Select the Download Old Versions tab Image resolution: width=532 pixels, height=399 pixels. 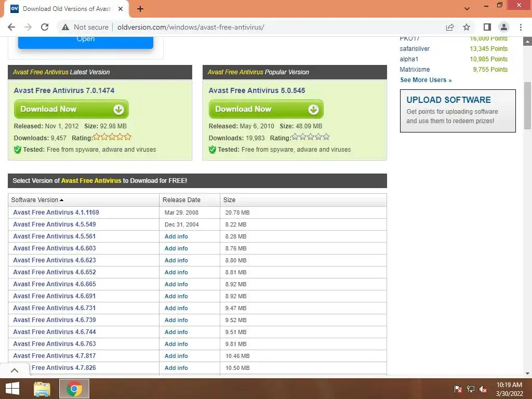tap(66, 9)
